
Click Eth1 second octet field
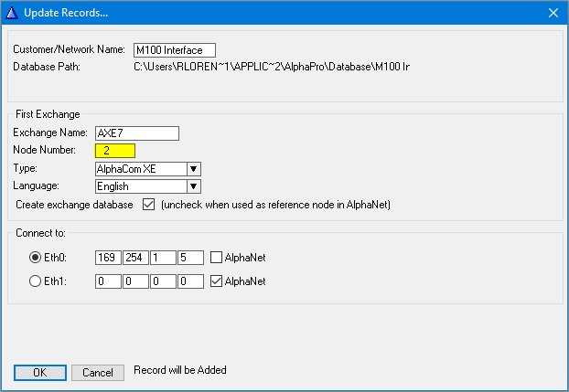point(135,281)
